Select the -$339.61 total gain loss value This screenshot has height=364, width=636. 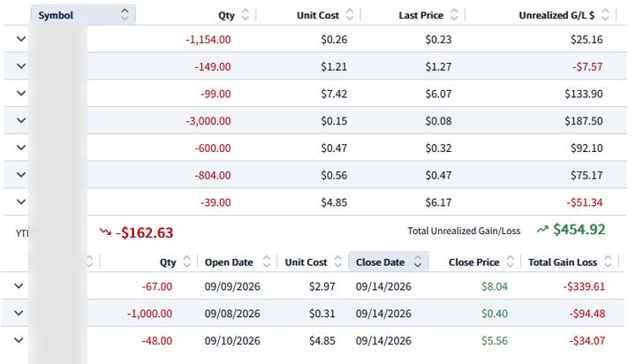584,286
